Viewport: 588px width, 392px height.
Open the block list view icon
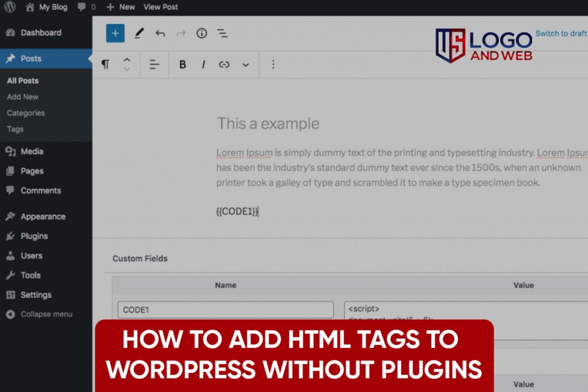tap(222, 33)
